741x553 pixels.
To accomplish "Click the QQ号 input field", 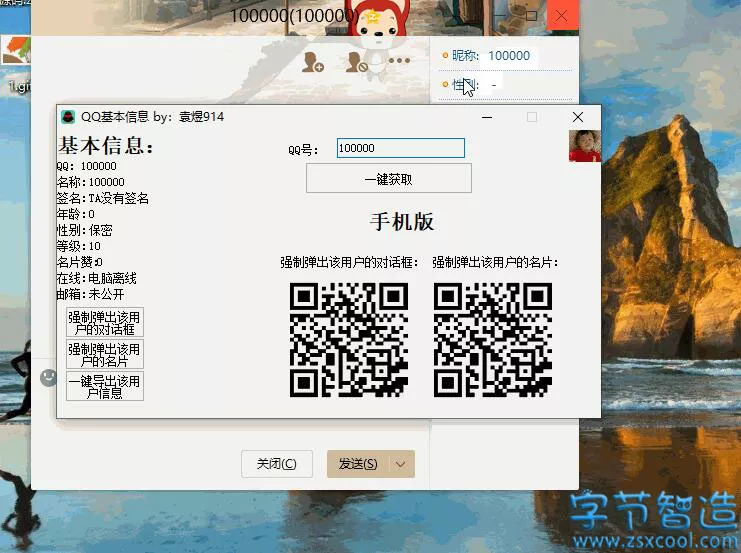I will pyautogui.click(x=401, y=148).
